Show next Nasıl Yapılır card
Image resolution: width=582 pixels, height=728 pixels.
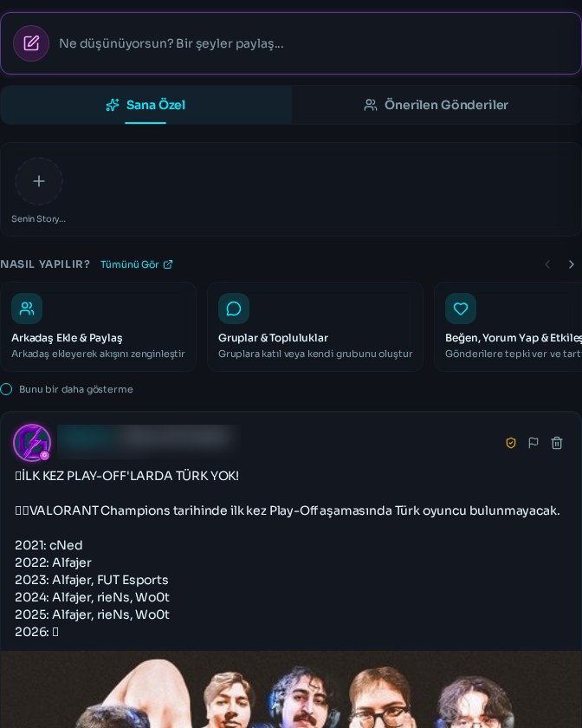(x=572, y=264)
